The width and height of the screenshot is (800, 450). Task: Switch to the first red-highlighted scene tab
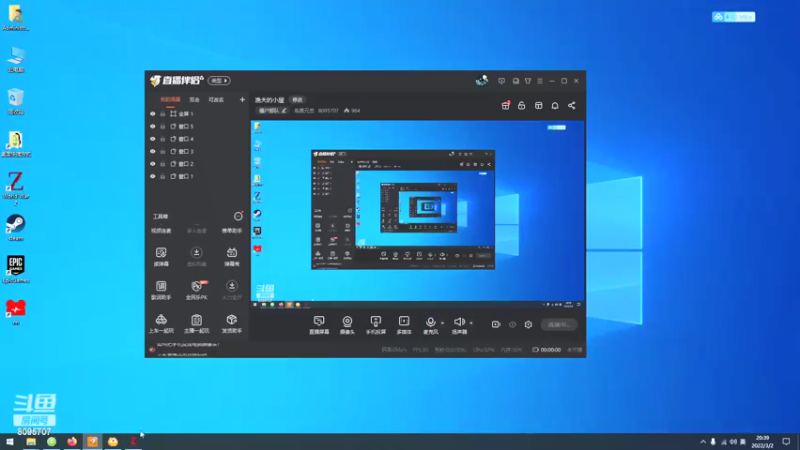tap(170, 100)
